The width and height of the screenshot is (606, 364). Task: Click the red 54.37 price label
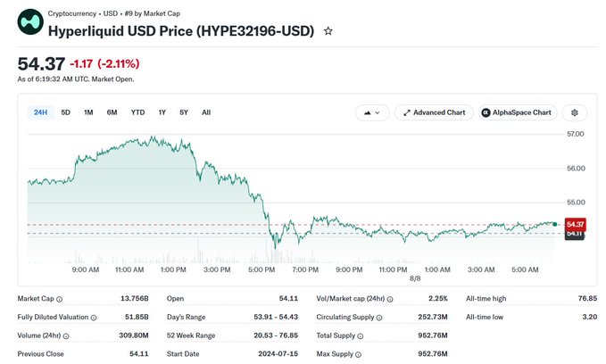575,225
